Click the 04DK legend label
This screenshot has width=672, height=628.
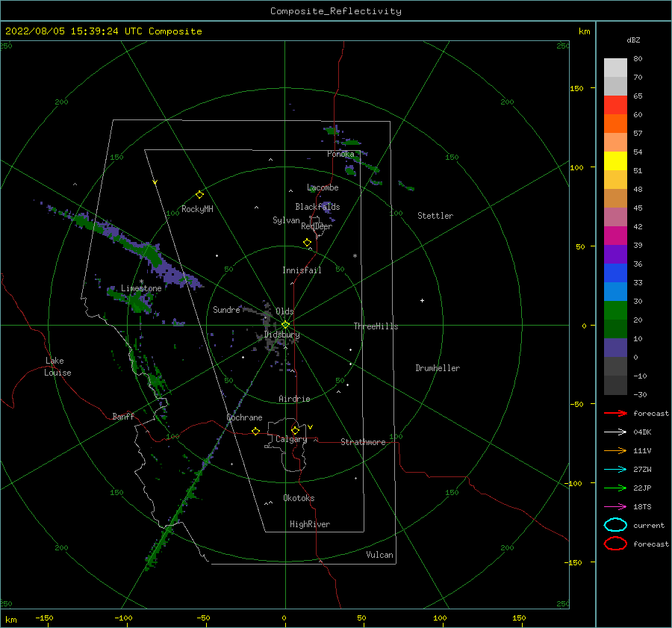click(x=642, y=432)
